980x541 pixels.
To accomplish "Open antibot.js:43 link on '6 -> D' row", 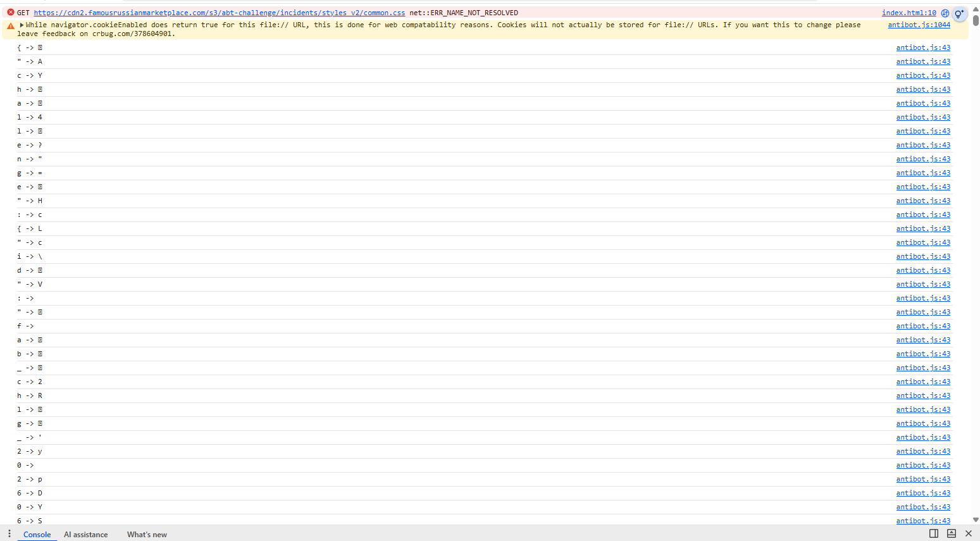I will pyautogui.click(x=923, y=493).
